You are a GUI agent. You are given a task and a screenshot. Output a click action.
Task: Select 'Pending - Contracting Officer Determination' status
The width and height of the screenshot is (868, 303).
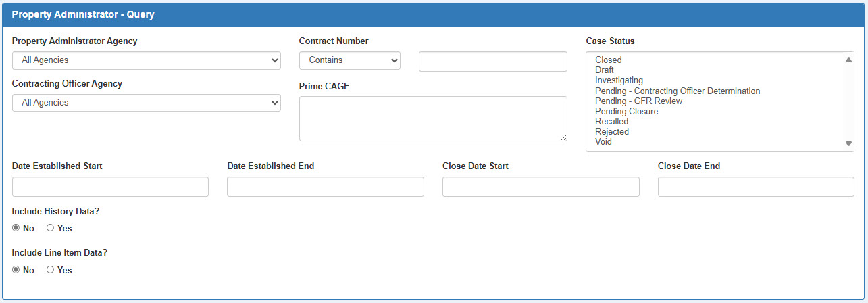pyautogui.click(x=678, y=91)
